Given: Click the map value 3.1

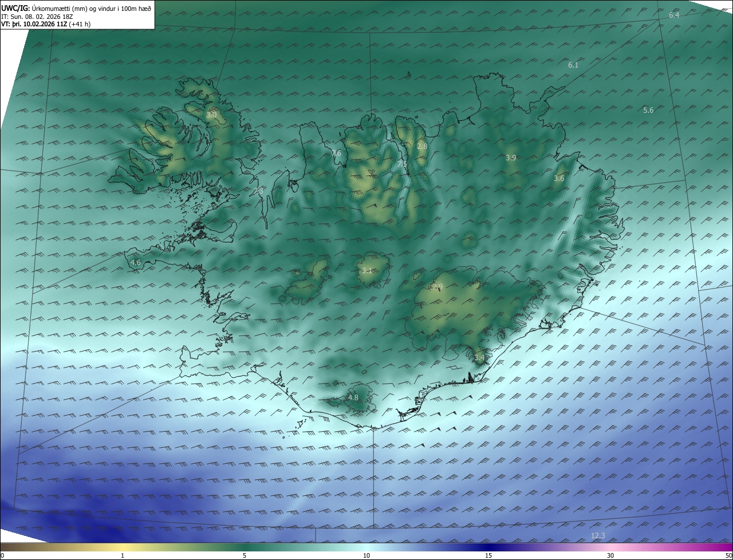Looking at the screenshot, I should (367, 270).
